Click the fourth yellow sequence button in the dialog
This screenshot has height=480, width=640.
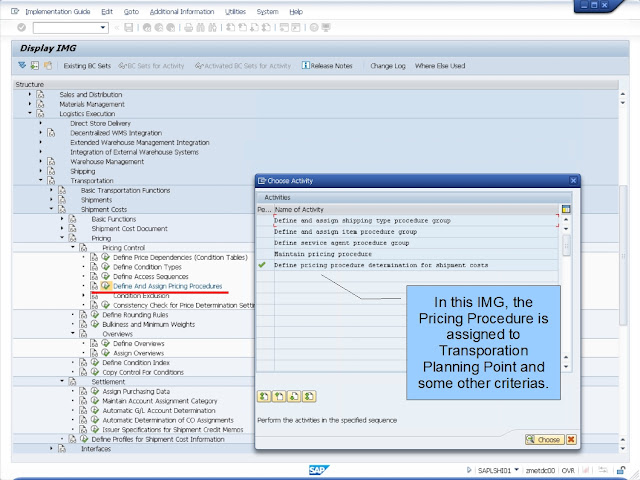(x=309, y=396)
